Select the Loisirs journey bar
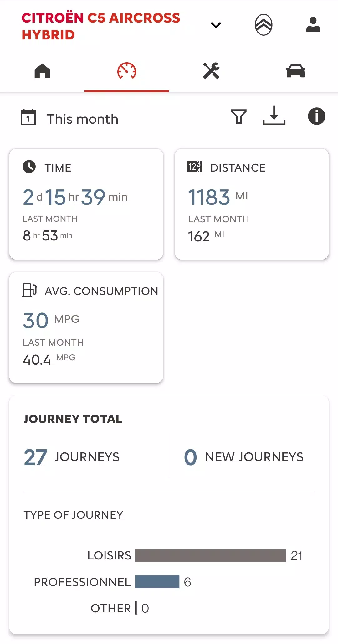338x644 pixels. click(211, 555)
